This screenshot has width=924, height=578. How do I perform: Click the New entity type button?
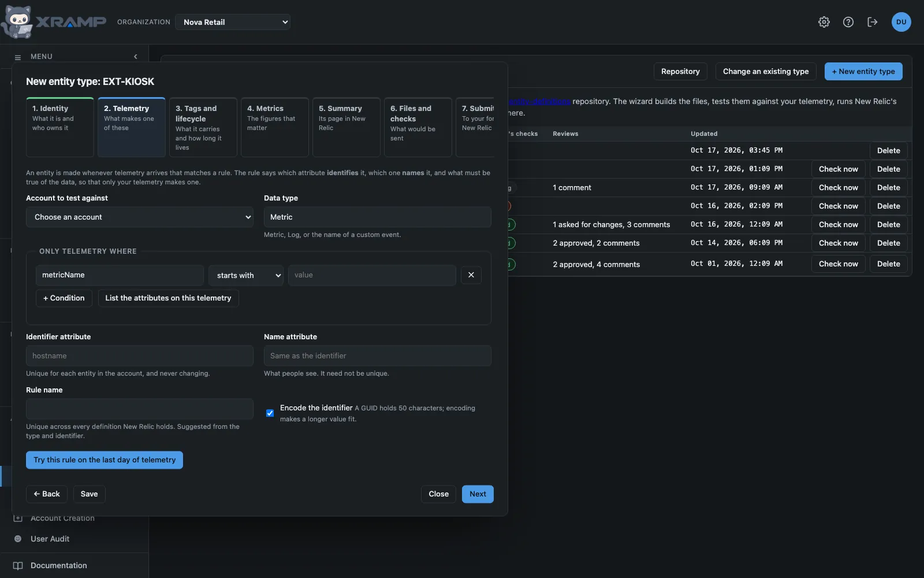863,72
